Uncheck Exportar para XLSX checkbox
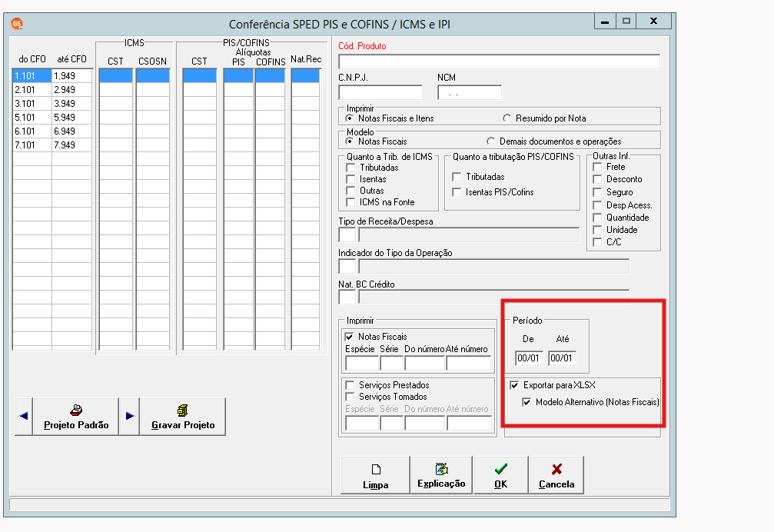The image size is (774, 532). point(514,385)
